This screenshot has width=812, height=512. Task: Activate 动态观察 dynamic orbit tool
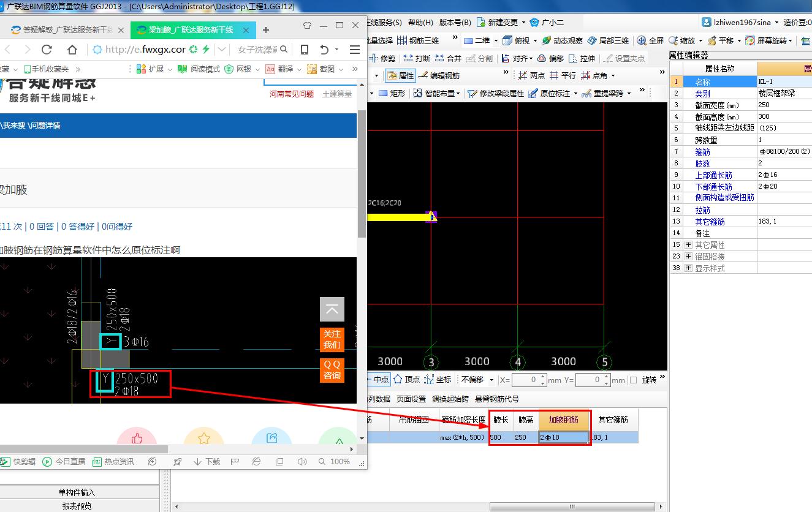pyautogui.click(x=562, y=40)
